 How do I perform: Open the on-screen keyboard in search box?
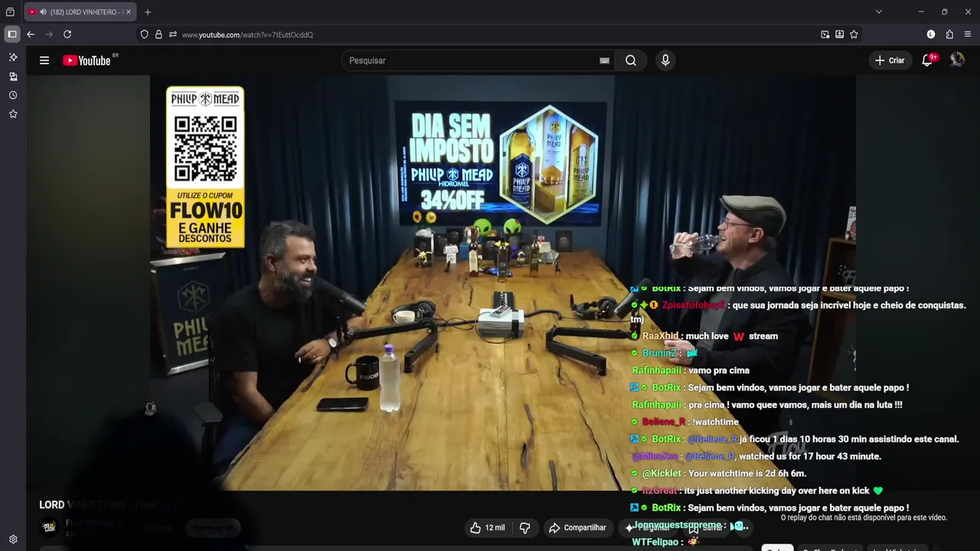pos(605,60)
